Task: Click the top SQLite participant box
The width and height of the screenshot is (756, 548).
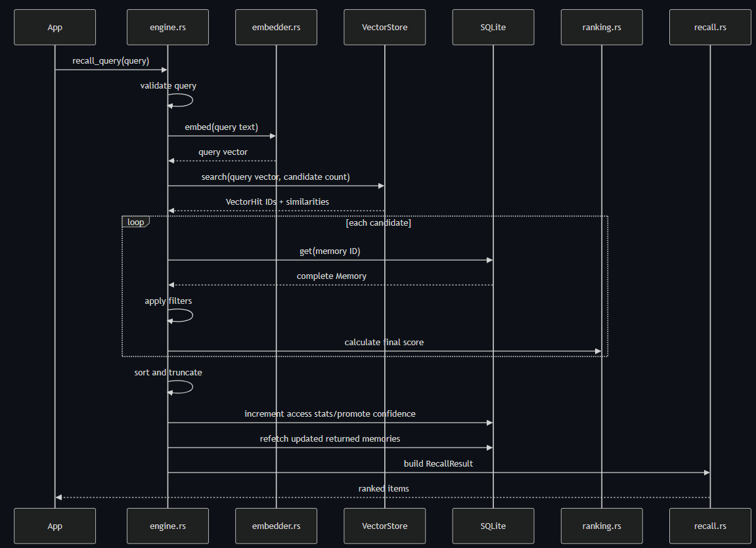Action: point(493,28)
